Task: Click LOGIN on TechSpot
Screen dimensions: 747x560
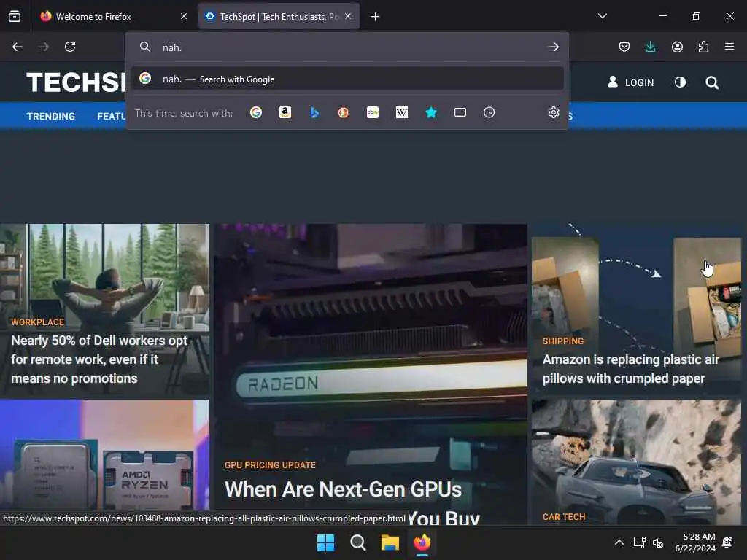Action: (x=630, y=82)
